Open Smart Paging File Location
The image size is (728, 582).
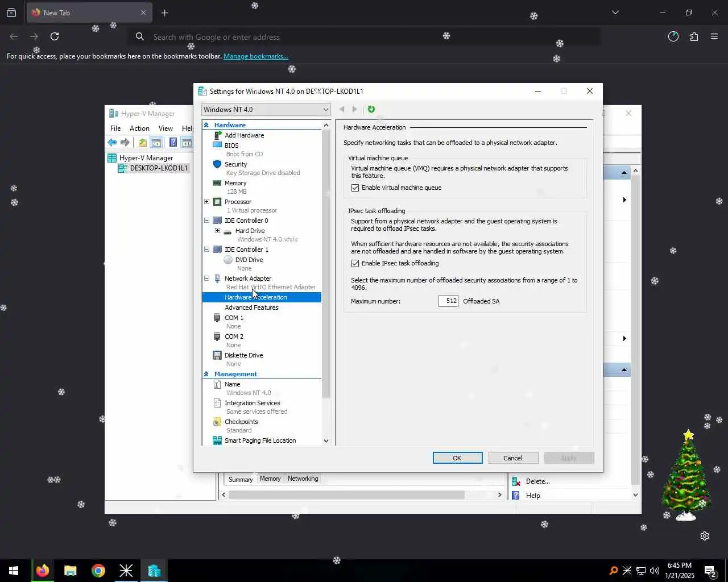tap(260, 440)
